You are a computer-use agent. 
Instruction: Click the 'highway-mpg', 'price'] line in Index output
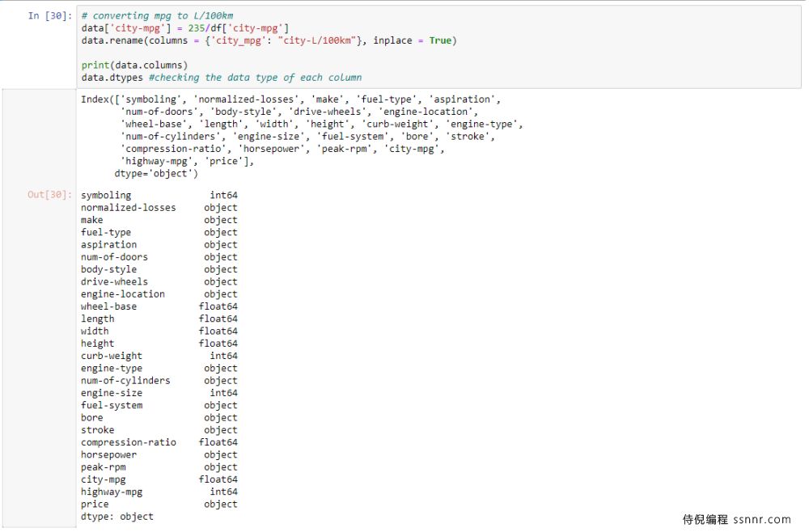[188, 162]
